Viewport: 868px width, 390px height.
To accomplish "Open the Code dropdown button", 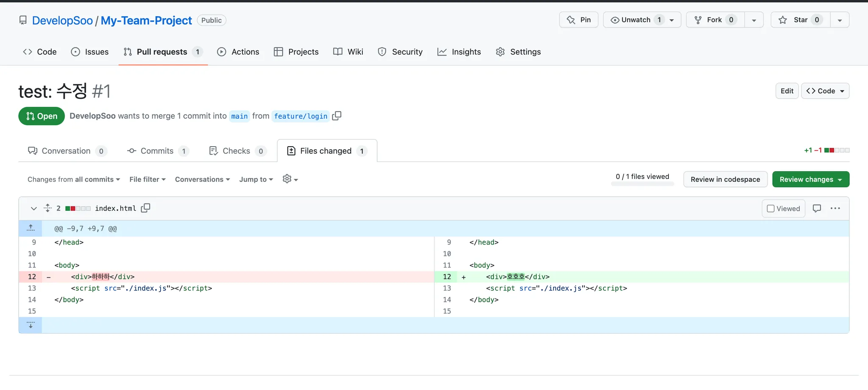I will pyautogui.click(x=825, y=91).
